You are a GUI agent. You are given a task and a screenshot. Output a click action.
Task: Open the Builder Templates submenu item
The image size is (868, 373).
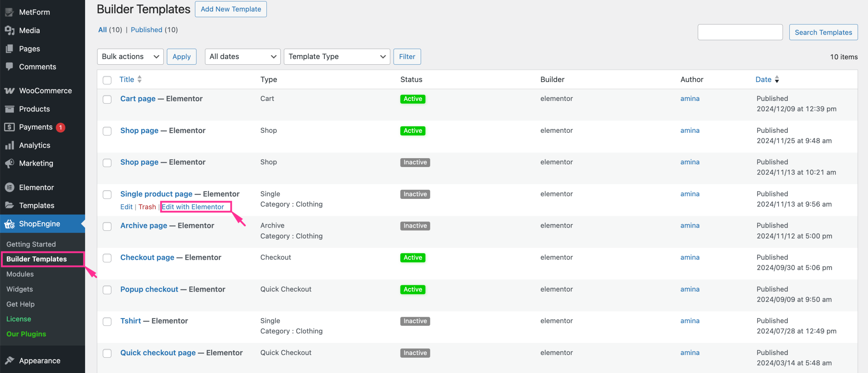pyautogui.click(x=37, y=259)
